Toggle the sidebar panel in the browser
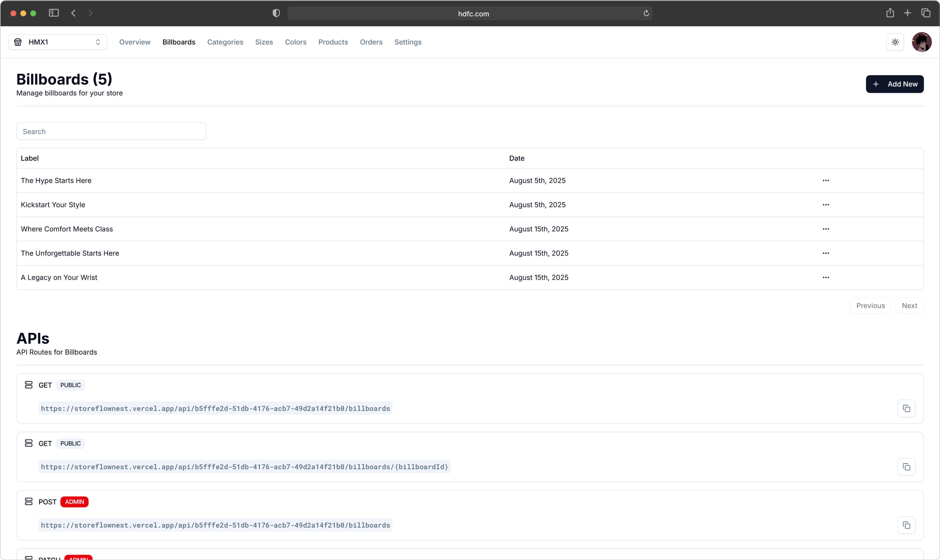940x560 pixels. 53,12
